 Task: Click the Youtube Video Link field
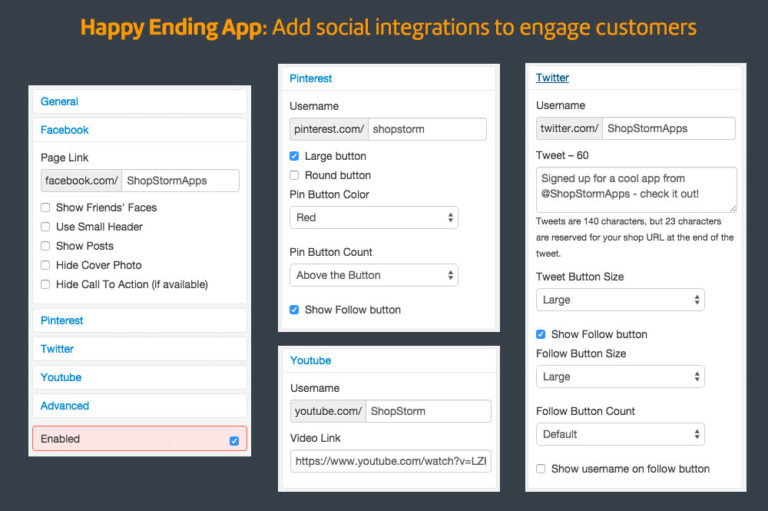click(390, 461)
